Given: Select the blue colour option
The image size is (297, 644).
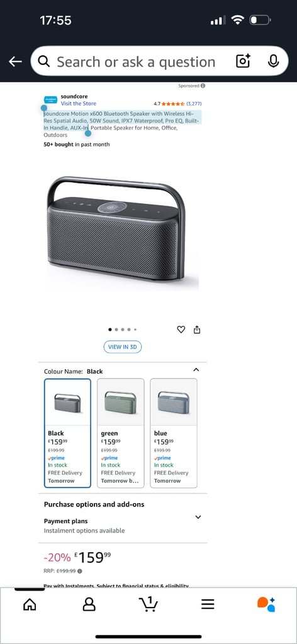Looking at the screenshot, I should click(174, 433).
